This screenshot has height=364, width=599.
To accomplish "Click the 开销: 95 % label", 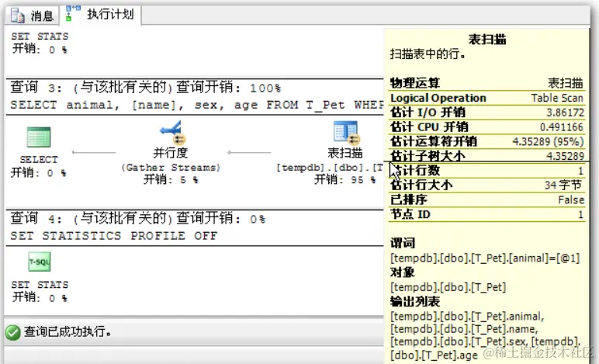I will coord(345,179).
